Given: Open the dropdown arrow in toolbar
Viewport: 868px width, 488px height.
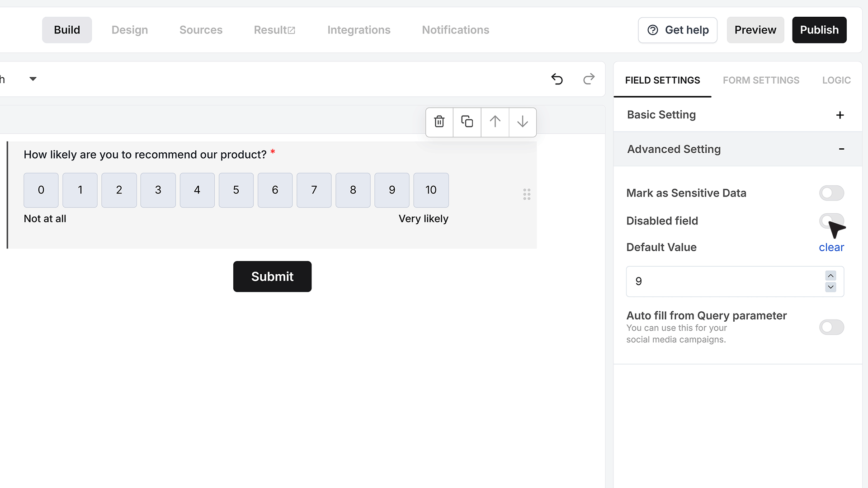Looking at the screenshot, I should pos(33,79).
